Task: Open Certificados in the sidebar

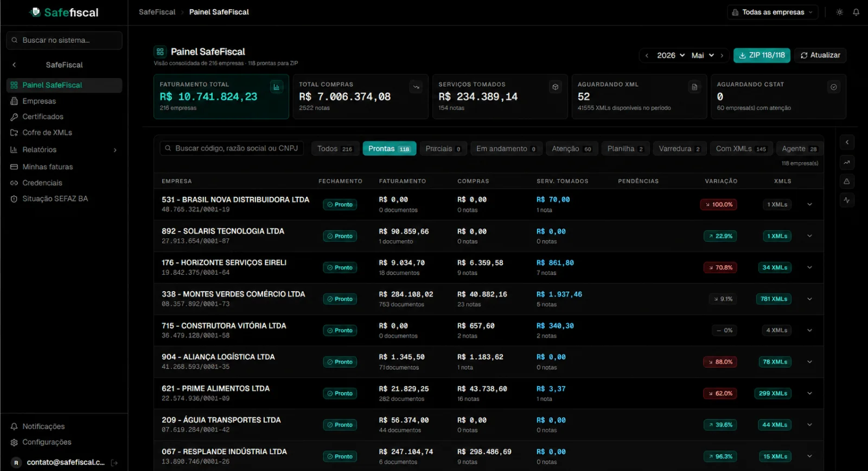Action: point(64,117)
